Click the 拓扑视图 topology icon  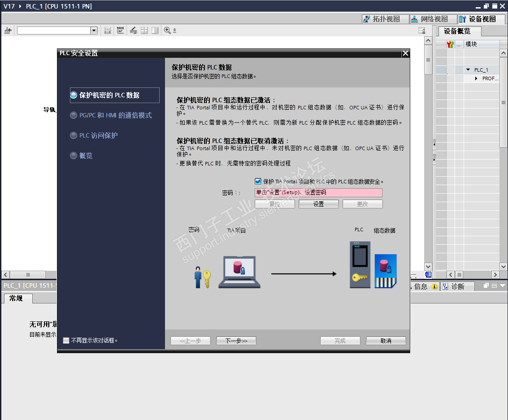coord(366,19)
